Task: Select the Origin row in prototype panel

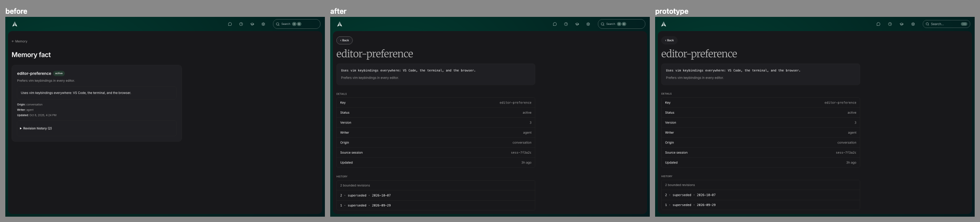Action: coord(761,143)
